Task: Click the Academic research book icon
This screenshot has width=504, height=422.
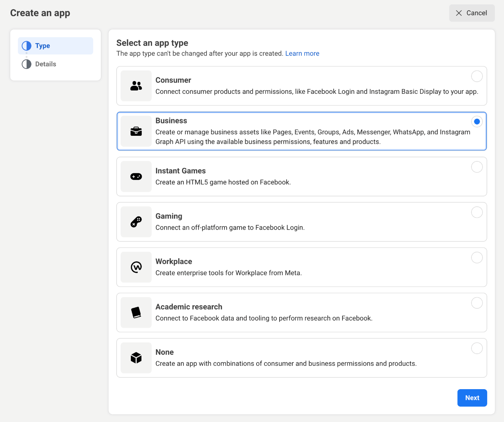Action: click(136, 312)
